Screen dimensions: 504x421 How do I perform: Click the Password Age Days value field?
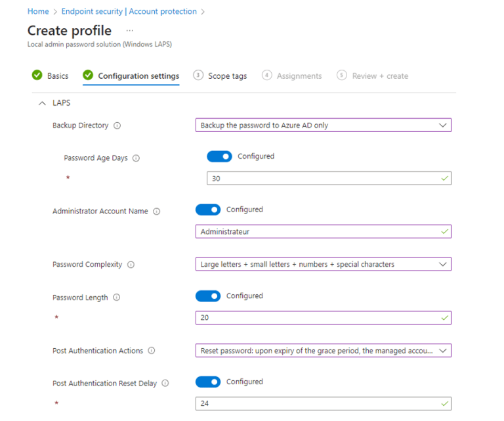(x=329, y=178)
